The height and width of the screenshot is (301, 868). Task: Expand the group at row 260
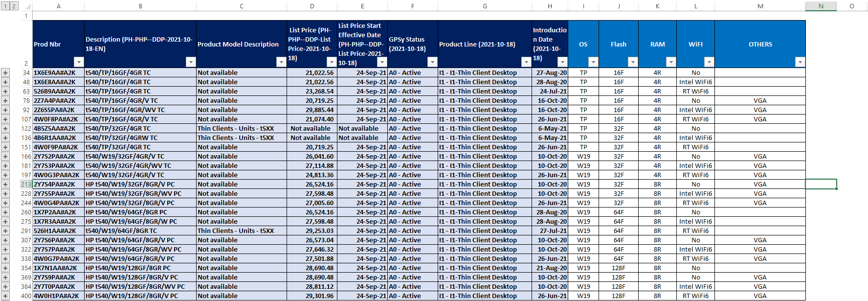(x=5, y=212)
